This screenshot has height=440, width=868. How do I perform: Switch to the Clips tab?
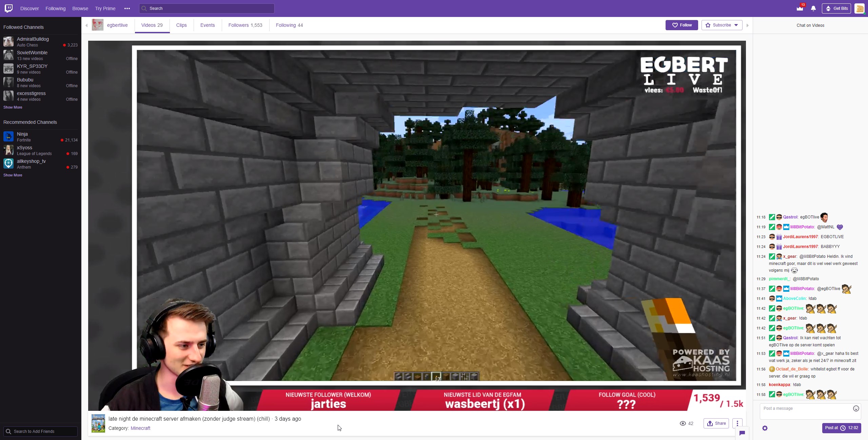tap(181, 25)
